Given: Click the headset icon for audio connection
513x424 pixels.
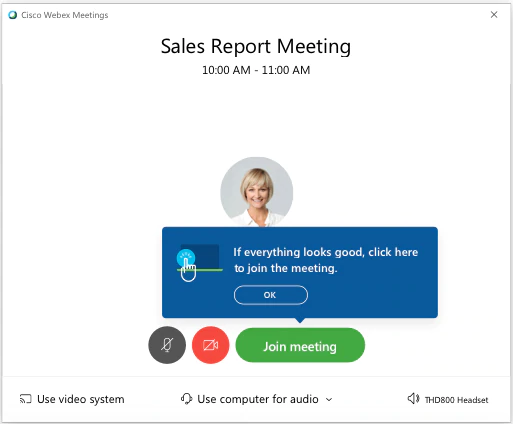Looking at the screenshot, I should [187, 399].
